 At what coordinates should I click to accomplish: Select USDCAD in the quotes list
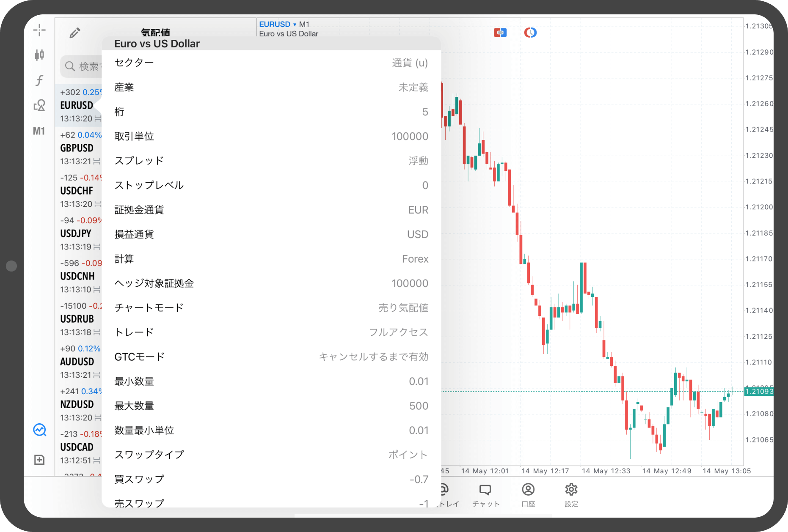(x=79, y=447)
